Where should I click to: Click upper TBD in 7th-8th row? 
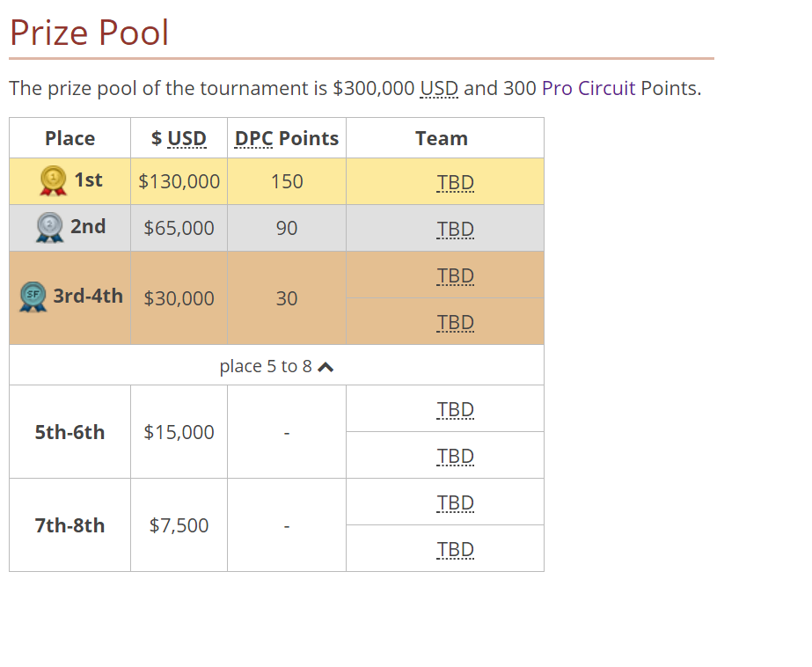(x=455, y=502)
